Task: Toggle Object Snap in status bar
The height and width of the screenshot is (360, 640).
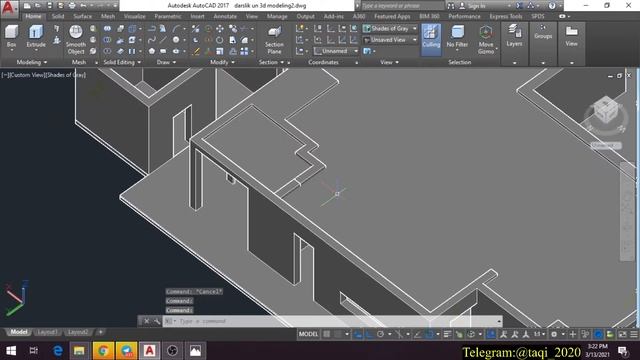Action: [x=429, y=334]
